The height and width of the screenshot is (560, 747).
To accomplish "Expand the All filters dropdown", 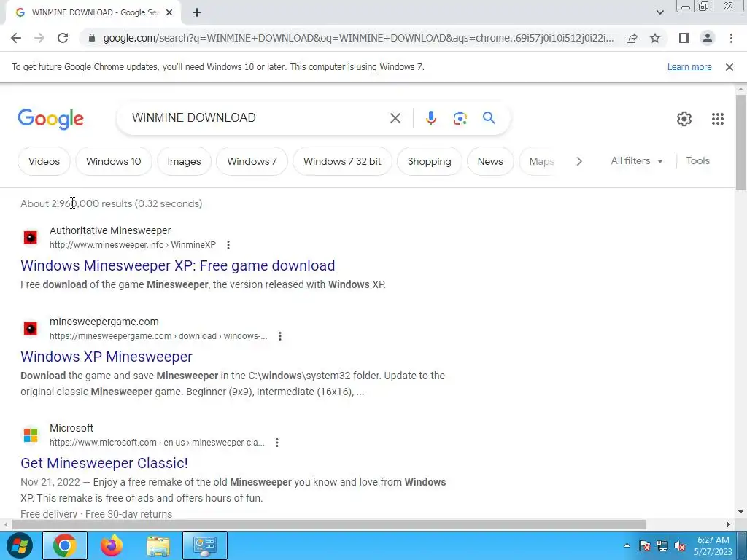I will (637, 161).
